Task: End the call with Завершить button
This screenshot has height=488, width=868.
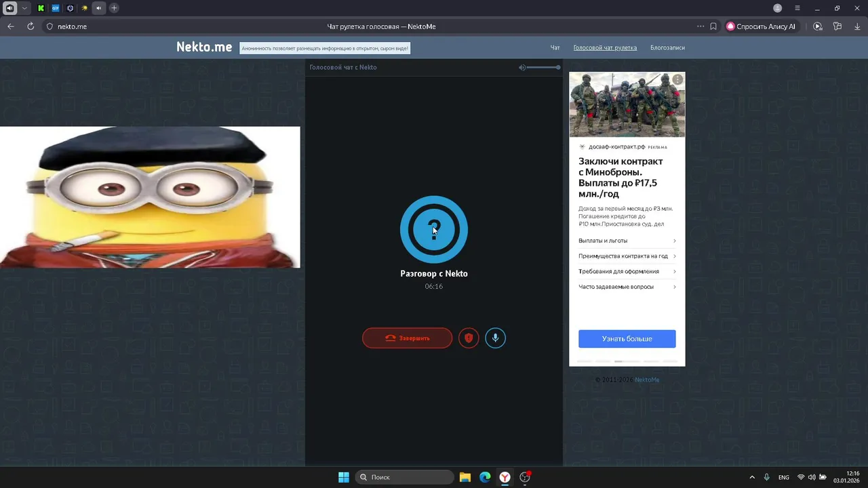Action: pos(407,338)
